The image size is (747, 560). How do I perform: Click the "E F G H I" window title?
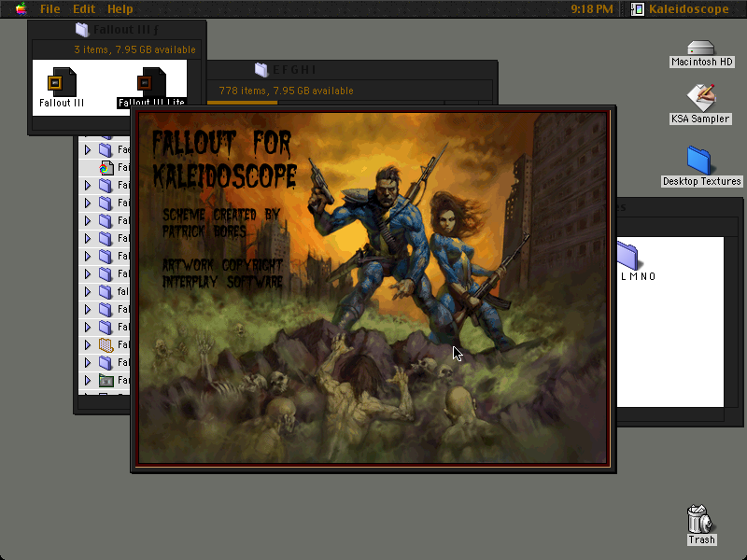[294, 69]
